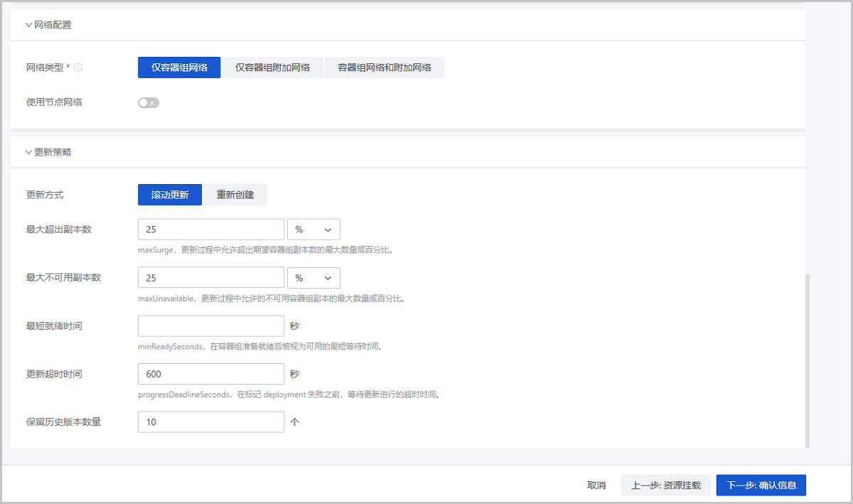Viewport: 853px width, 504px height.
Task: Click the 最大超出副本数 input field
Action: click(x=211, y=230)
